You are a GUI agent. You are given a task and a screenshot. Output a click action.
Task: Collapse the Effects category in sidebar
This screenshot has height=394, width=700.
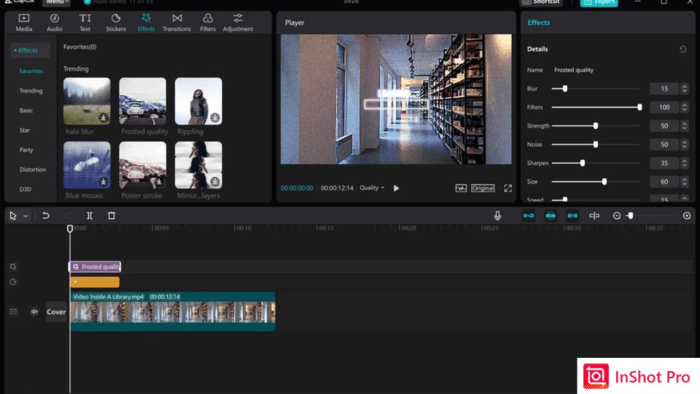point(30,50)
